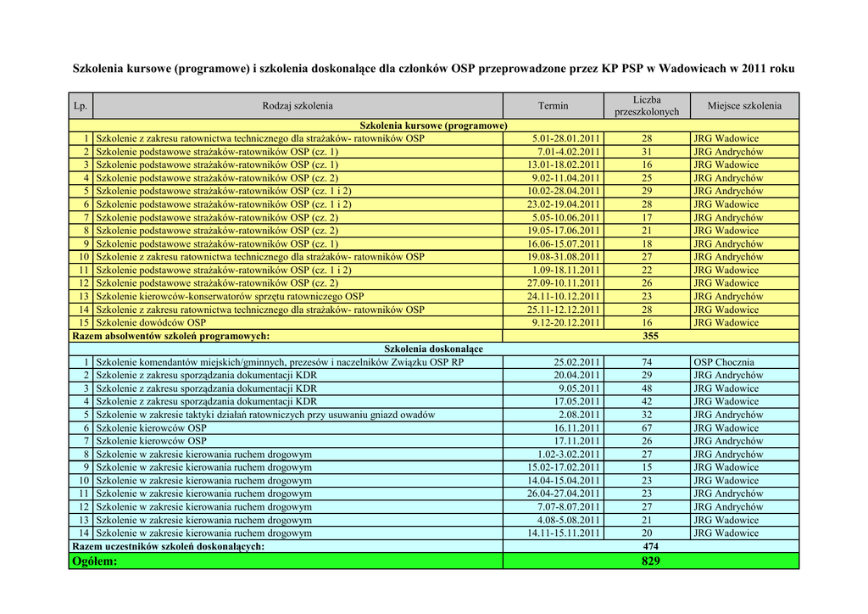Click the 'Termin' column header

pos(553,106)
